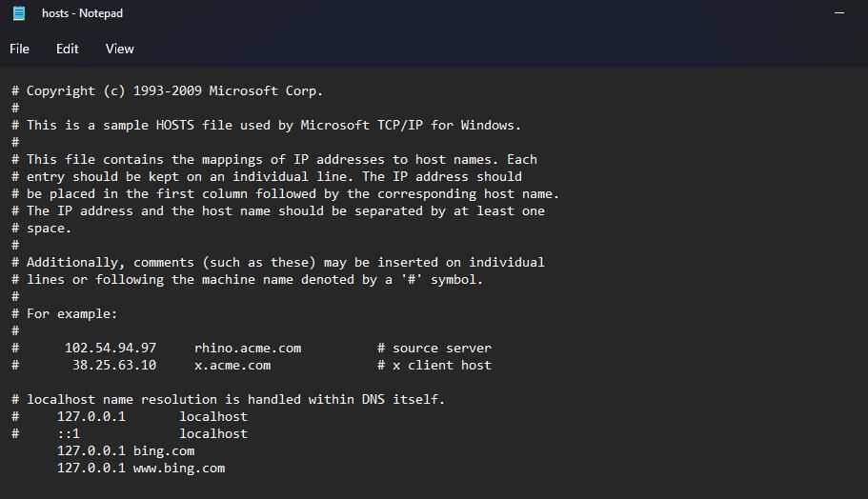Screen dimensions: 868x499
Task: Click the localhost name resolution comment line
Action: coord(233,400)
